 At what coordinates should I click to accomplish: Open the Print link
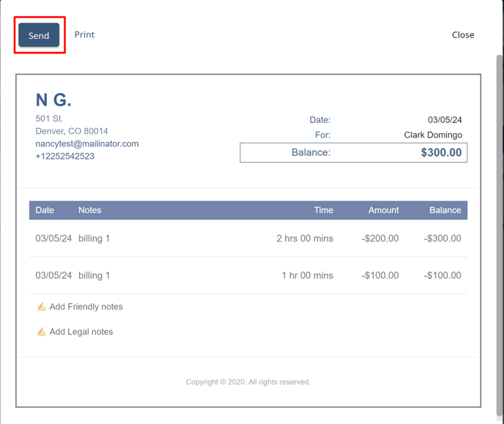click(84, 34)
